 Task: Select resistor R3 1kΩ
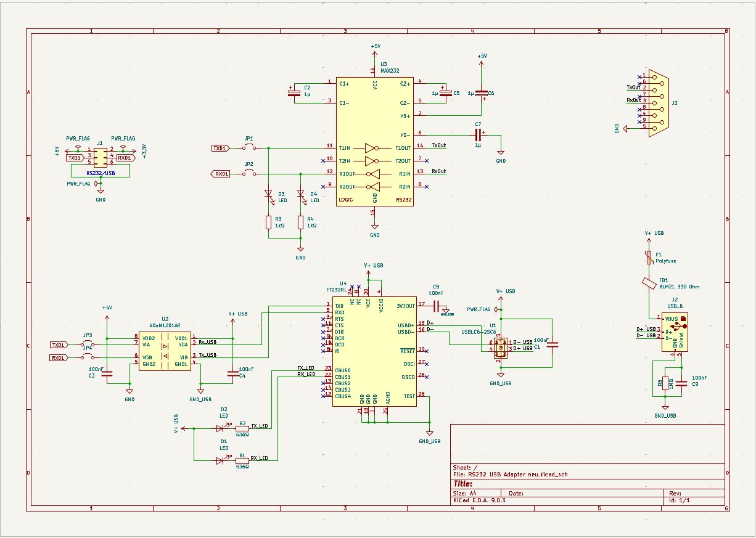[268, 222]
